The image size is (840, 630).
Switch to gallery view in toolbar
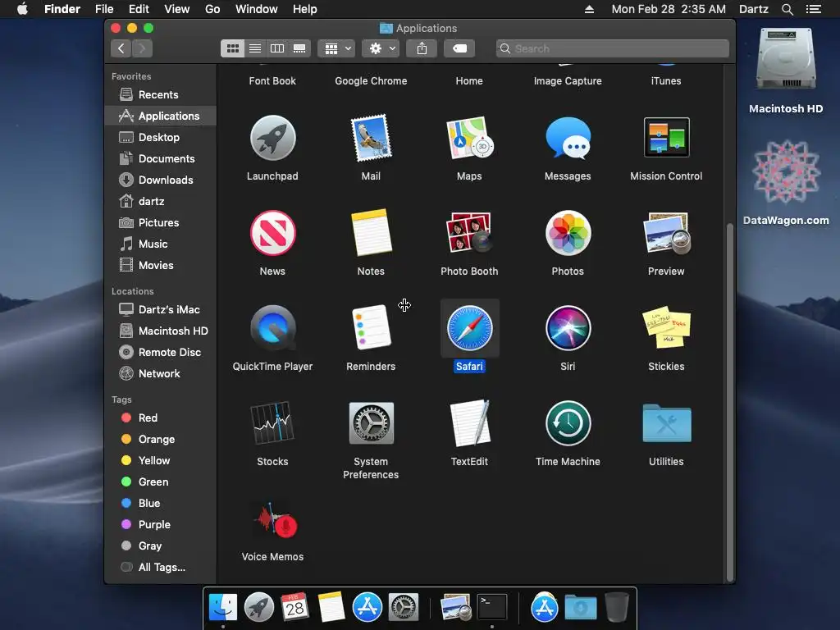pyautogui.click(x=299, y=48)
